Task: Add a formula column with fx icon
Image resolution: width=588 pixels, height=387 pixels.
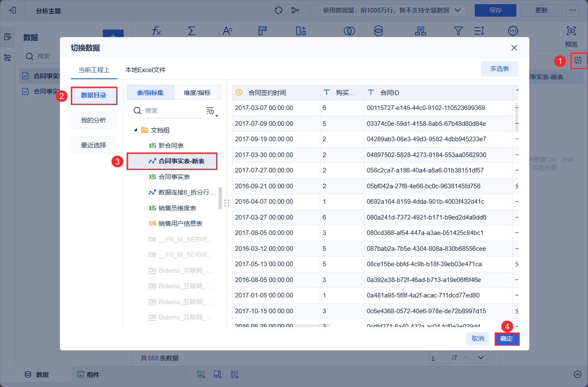Action: (x=157, y=31)
